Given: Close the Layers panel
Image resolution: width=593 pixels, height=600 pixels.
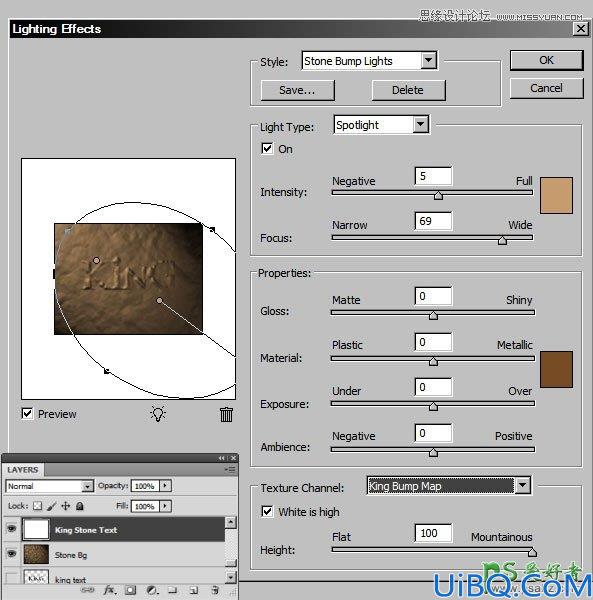Looking at the screenshot, I should (233, 458).
